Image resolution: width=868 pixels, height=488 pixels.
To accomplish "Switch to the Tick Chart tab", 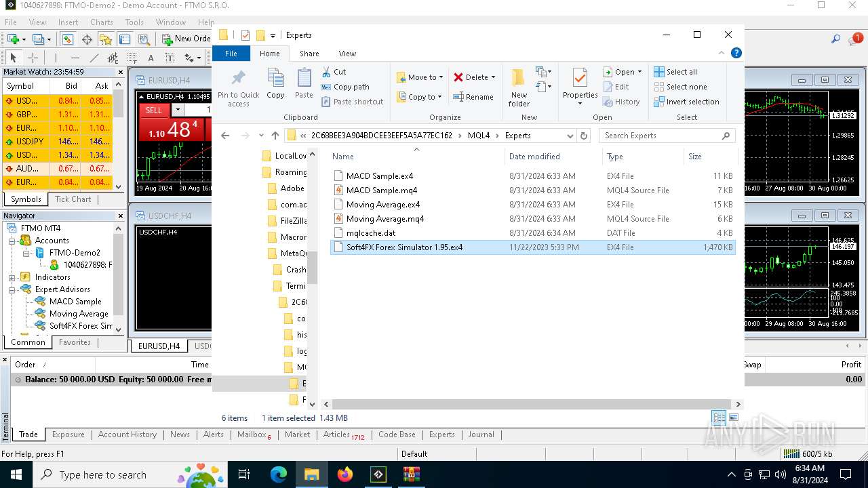I will point(73,199).
